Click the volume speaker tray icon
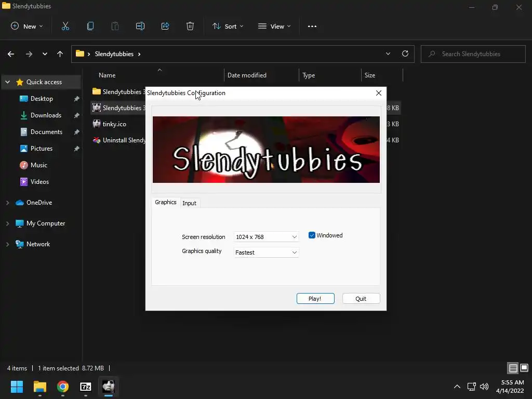Viewport: 532px width, 399px height. 484,387
